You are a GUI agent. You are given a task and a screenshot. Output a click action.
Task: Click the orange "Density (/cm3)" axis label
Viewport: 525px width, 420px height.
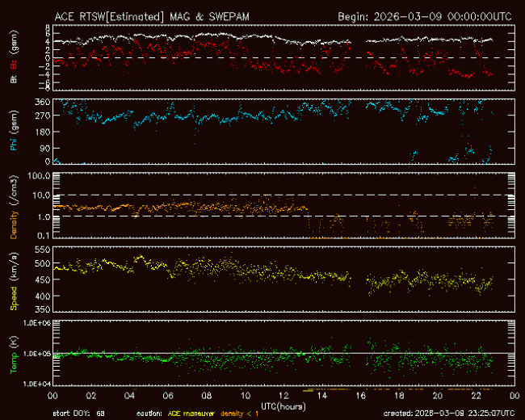tap(14, 207)
